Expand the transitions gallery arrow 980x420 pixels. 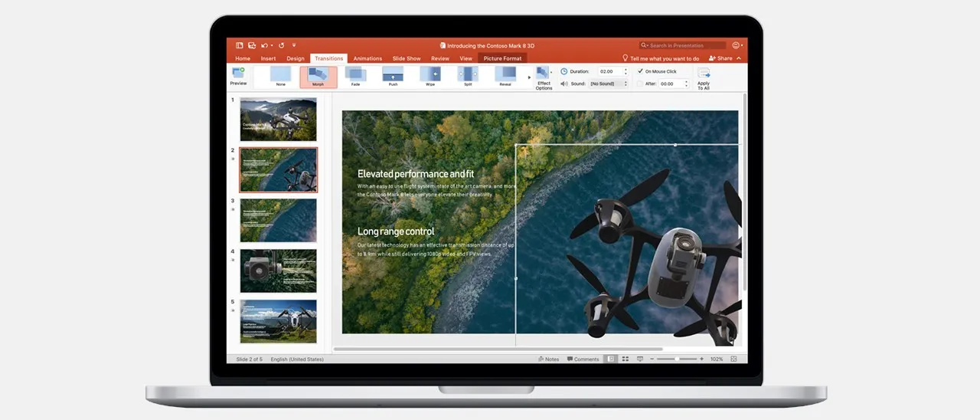(x=528, y=77)
